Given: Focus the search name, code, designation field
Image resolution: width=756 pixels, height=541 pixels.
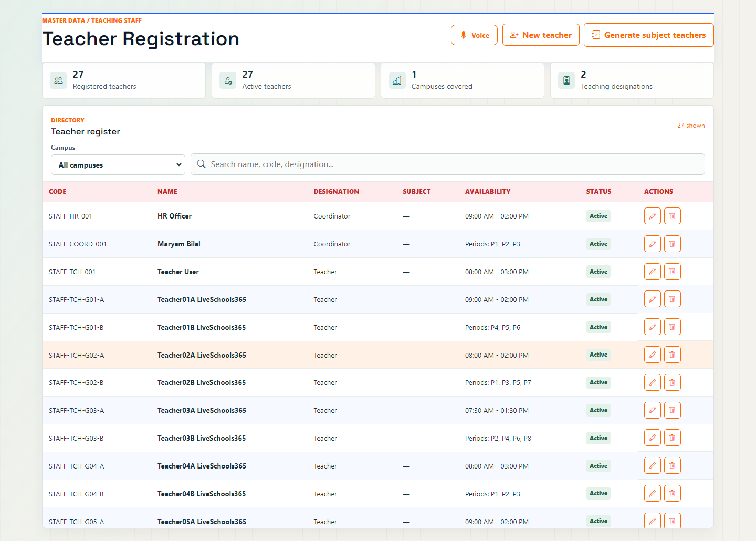Looking at the screenshot, I should point(448,164).
